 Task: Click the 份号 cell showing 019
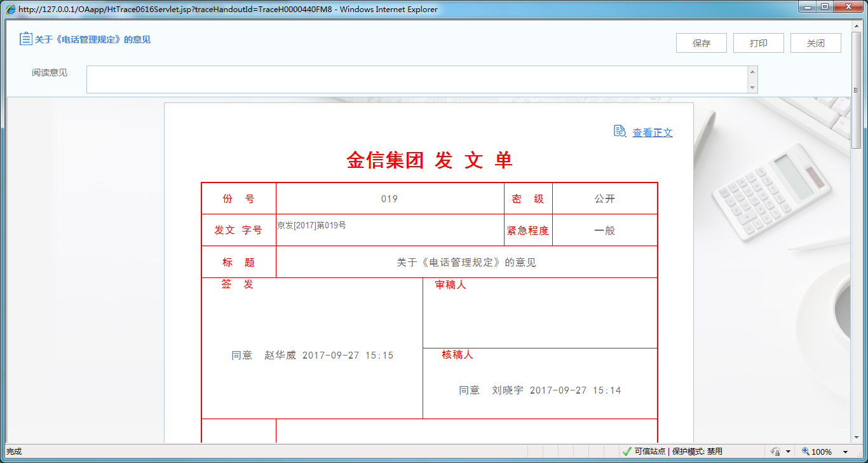tap(389, 198)
